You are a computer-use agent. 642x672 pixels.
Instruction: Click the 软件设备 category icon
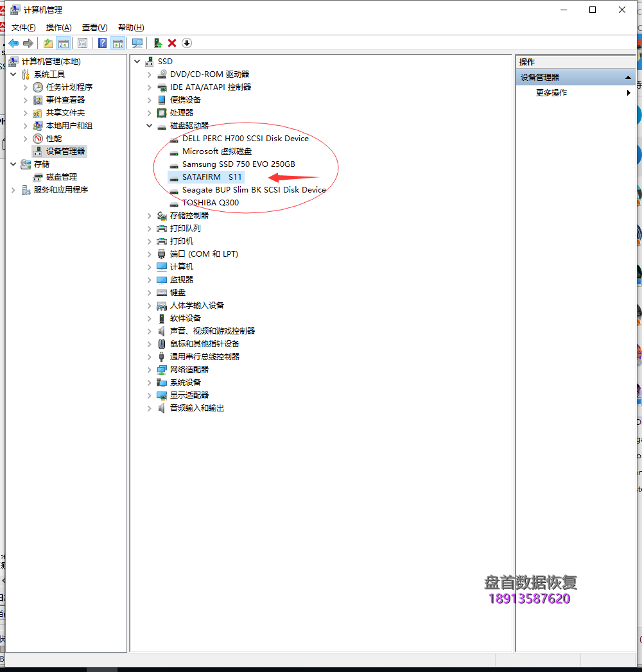tap(162, 318)
